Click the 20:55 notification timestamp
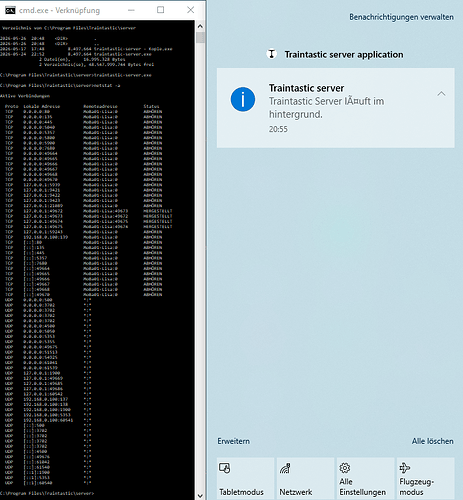The height and width of the screenshot is (500, 463). coord(278,129)
